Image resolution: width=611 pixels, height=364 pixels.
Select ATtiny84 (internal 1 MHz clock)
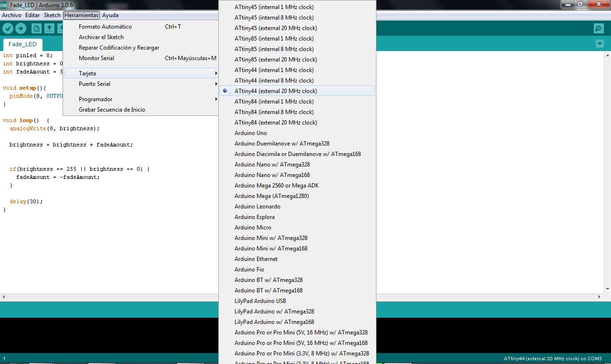[x=297, y=102]
